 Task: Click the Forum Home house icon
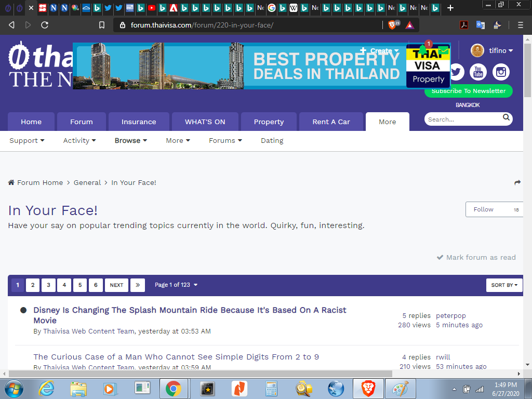point(11,182)
